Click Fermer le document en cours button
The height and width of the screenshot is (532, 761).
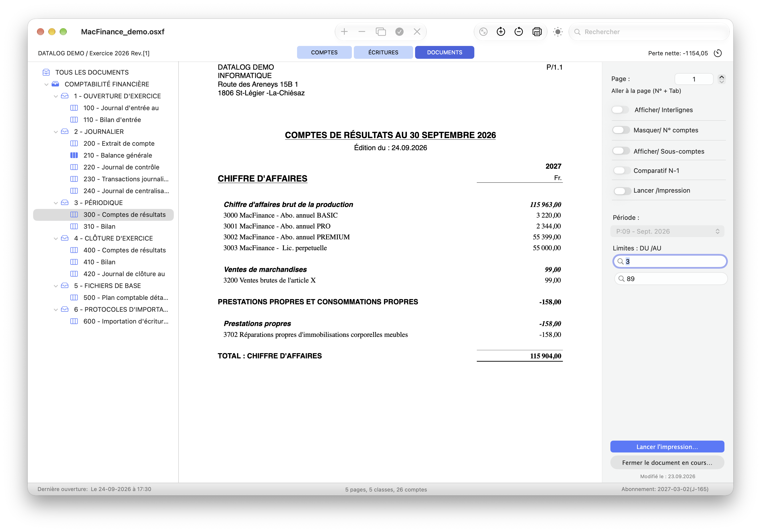(667, 462)
